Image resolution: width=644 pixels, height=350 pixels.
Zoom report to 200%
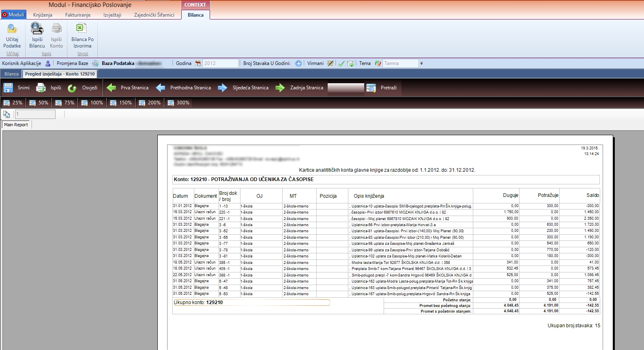click(x=150, y=103)
